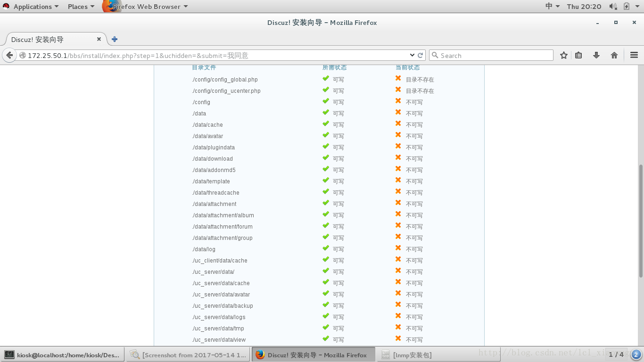Open the Firefox hamburger menu

coord(634,55)
